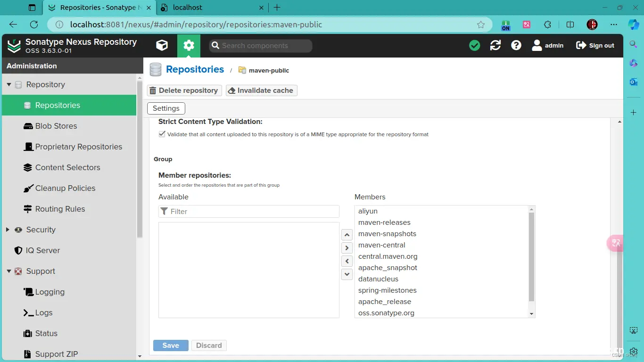This screenshot has width=644, height=362.
Task: Click the Nexus refresh icon
Action: [x=495, y=45]
